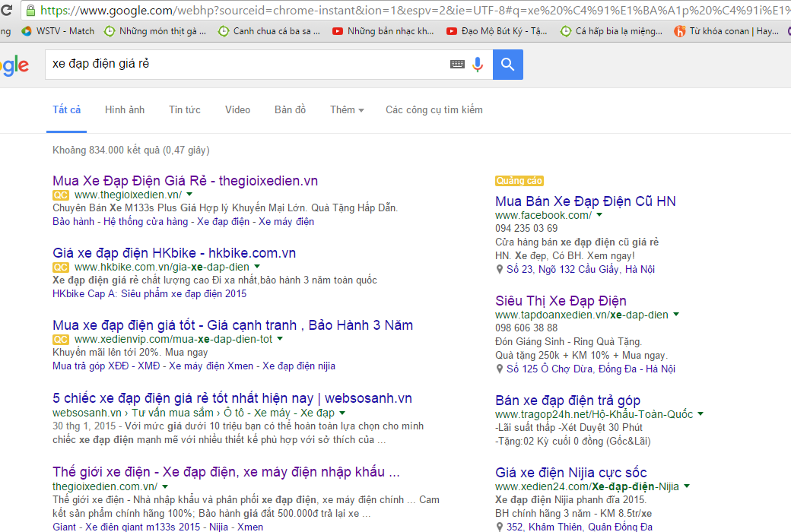
Task: Activate voice search microphone icon
Action: 478,65
